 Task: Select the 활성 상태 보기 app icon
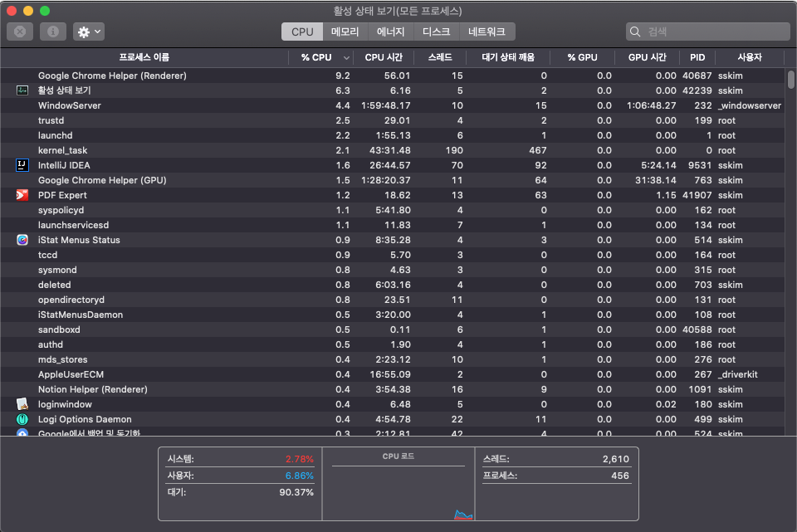coord(22,90)
